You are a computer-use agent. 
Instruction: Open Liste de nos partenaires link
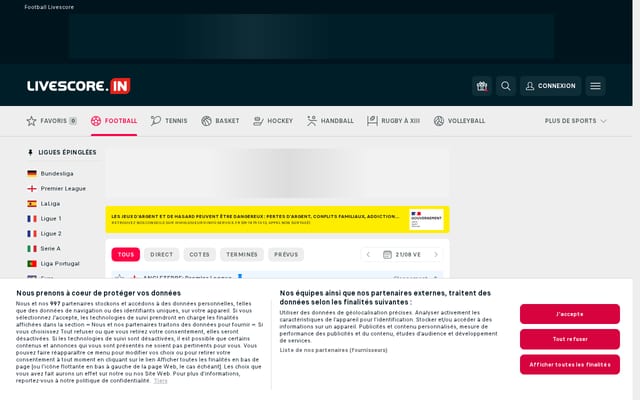click(x=333, y=350)
